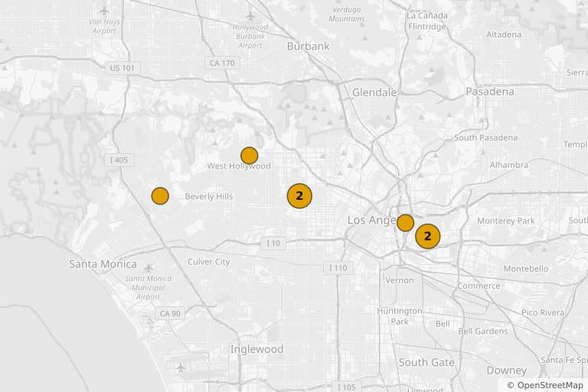Click the Bell Gardens label

[x=483, y=332]
